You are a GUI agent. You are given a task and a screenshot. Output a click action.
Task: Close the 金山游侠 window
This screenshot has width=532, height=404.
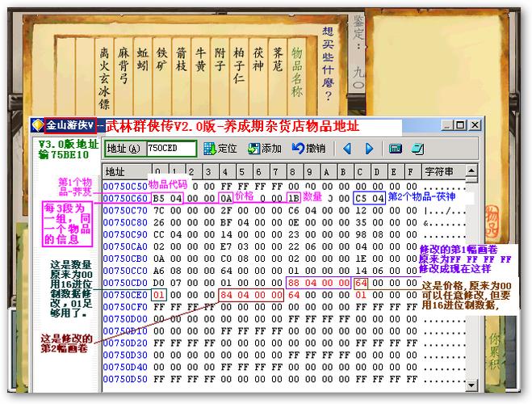point(475,125)
